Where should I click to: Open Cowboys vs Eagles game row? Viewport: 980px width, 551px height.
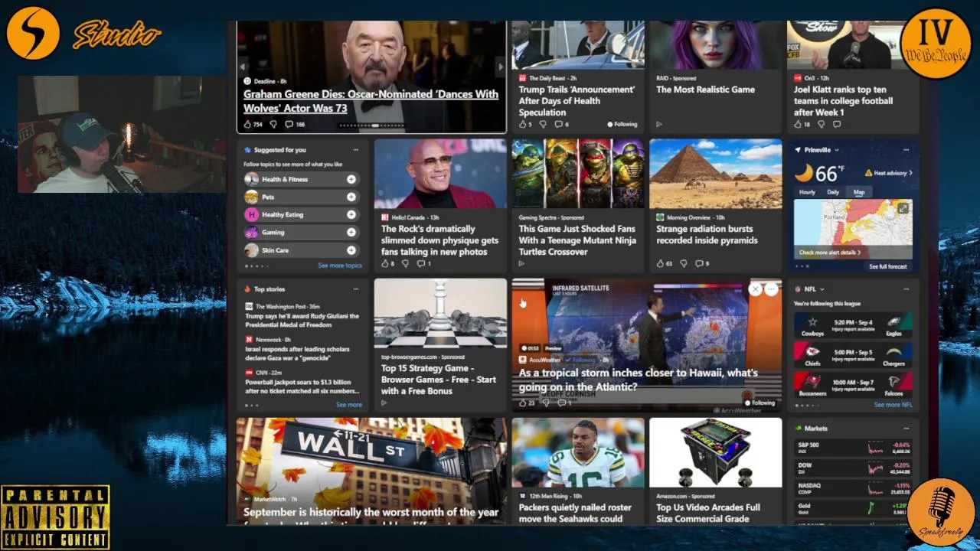(x=853, y=325)
